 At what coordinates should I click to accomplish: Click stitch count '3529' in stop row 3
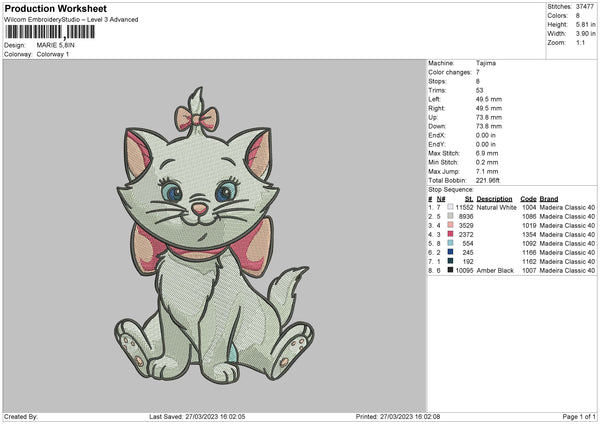tap(466, 225)
